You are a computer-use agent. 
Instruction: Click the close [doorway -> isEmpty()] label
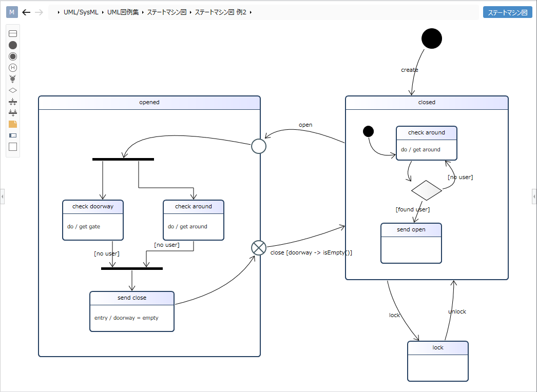311,252
